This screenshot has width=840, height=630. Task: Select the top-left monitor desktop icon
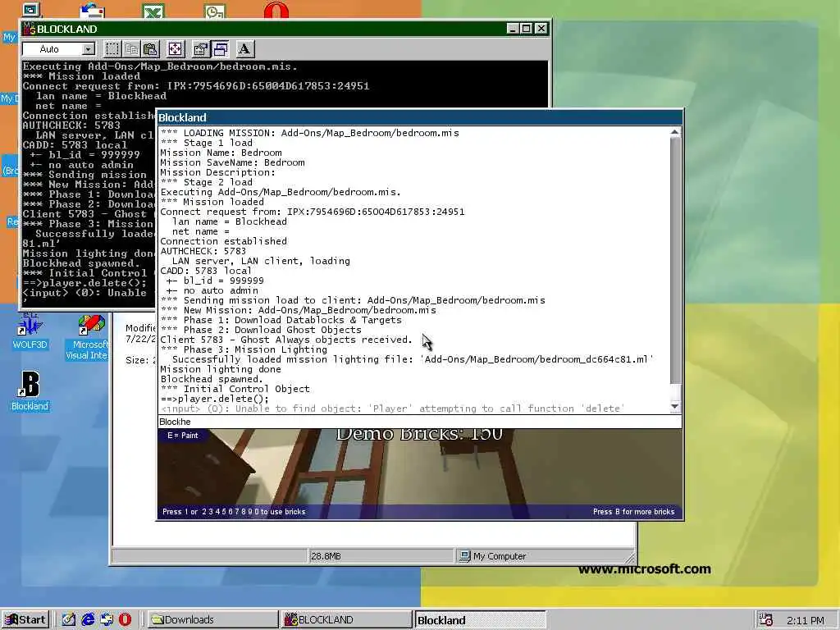click(31, 9)
